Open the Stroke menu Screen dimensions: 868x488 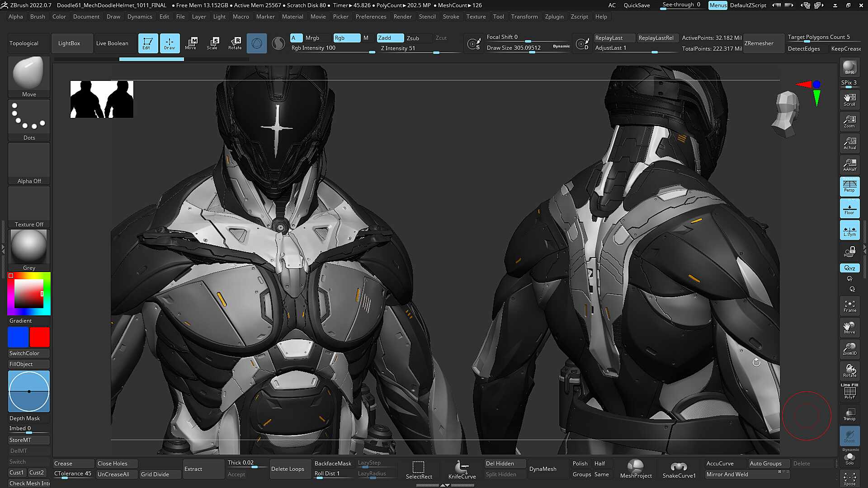(x=451, y=17)
